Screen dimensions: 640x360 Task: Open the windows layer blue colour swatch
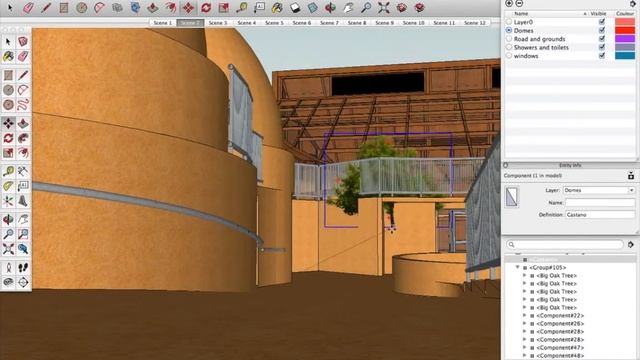click(x=625, y=56)
